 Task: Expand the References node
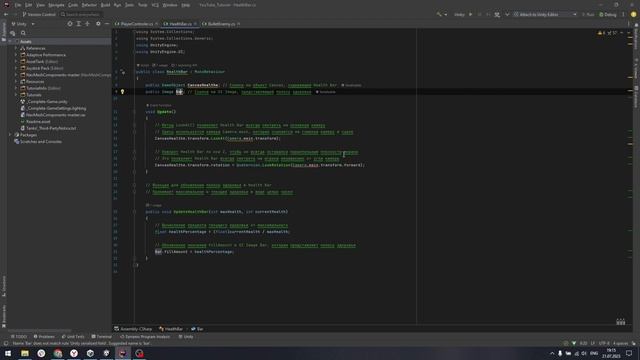click(16, 48)
